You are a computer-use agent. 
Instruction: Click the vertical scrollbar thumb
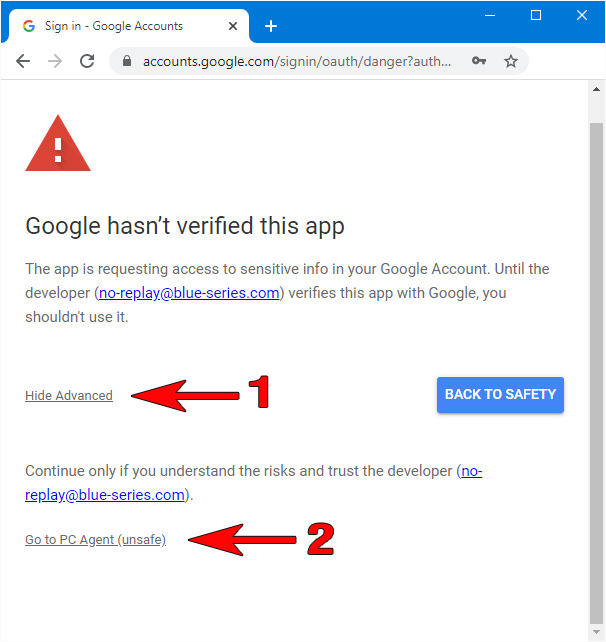pyautogui.click(x=596, y=373)
